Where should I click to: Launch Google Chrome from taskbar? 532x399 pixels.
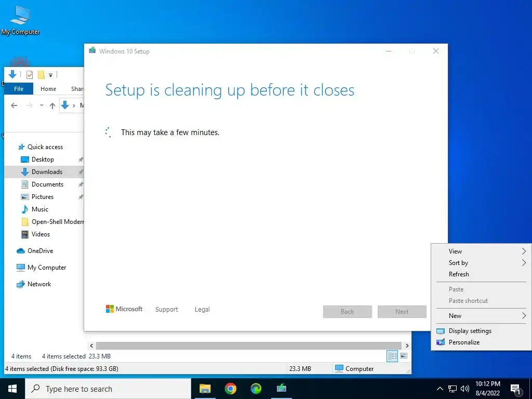(x=230, y=389)
